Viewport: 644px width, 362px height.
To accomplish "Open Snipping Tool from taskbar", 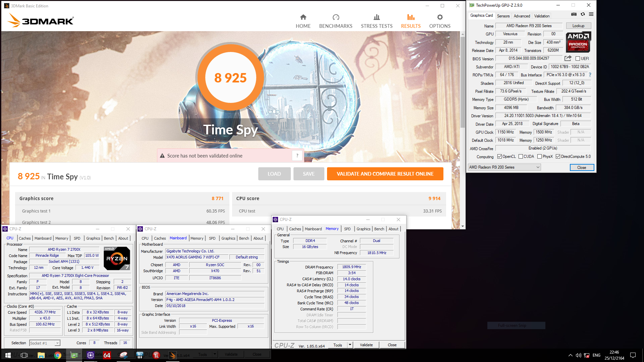I will pyautogui.click(x=123, y=355).
